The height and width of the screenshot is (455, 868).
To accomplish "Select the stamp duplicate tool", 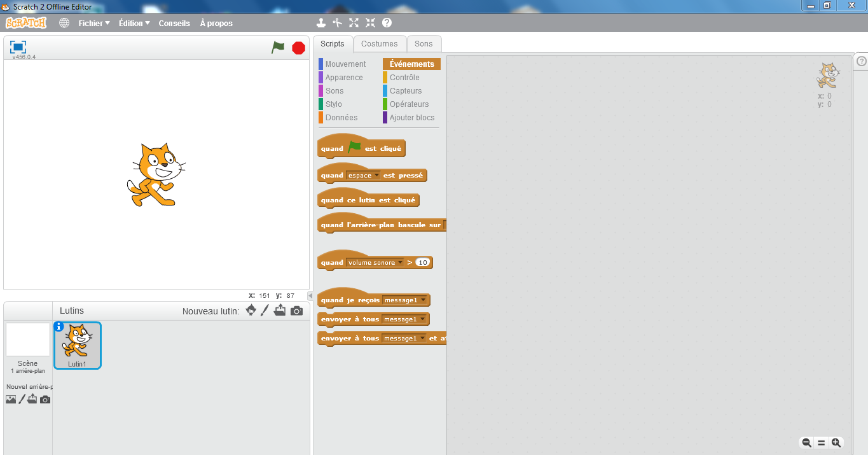I will pos(321,22).
